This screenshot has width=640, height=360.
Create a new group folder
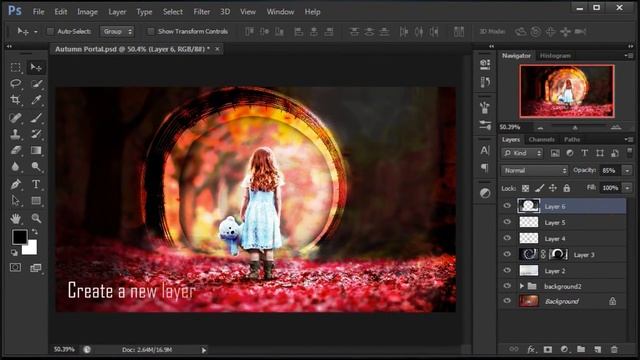tap(581, 349)
